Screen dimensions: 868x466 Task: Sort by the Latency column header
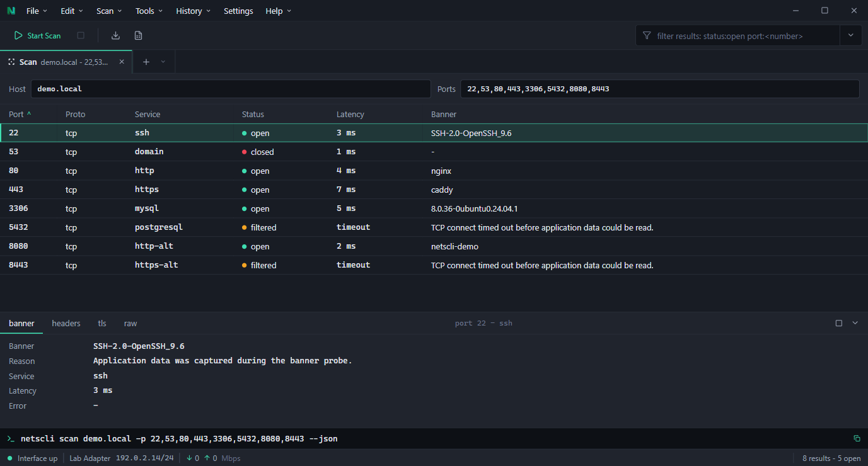click(350, 114)
